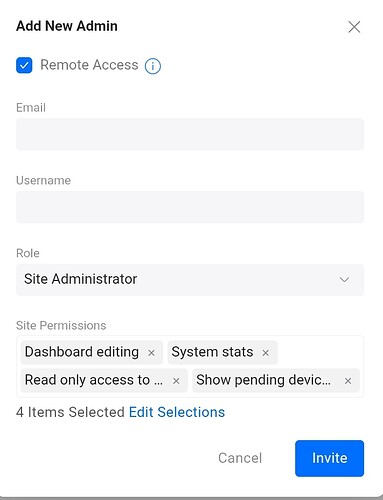The image size is (383, 500).
Task: Select the Show pending devices tag label
Action: [263, 380]
